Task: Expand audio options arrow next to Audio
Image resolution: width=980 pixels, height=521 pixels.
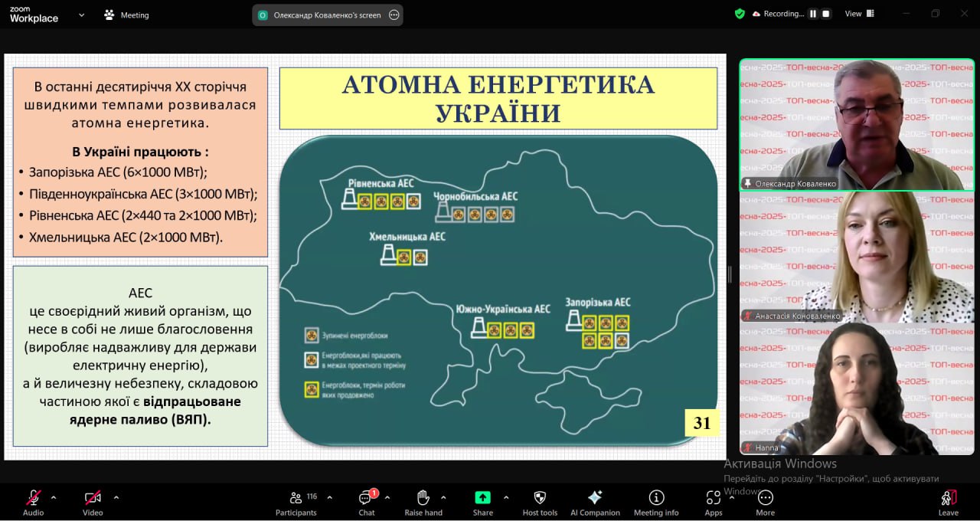Action: click(54, 497)
